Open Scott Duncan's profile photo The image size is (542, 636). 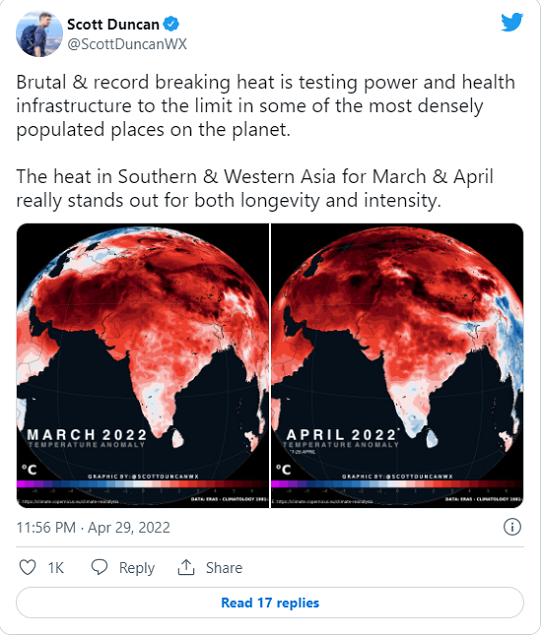click(x=39, y=34)
